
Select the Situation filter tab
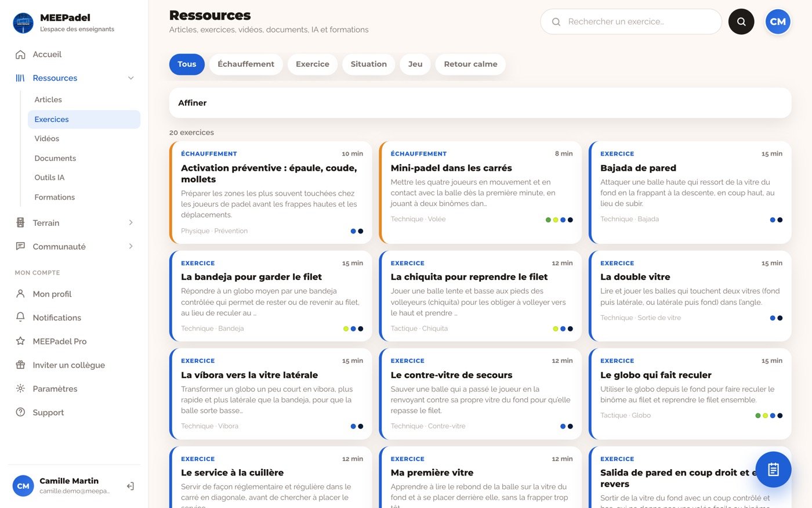coord(369,64)
